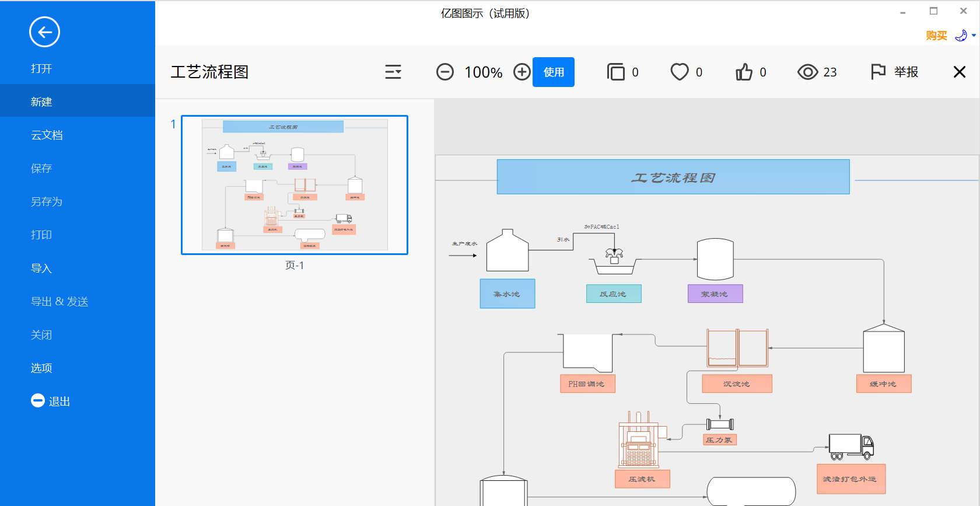Choose 保存 in the sidebar
Screen dimensions: 980x506
tap(41, 168)
